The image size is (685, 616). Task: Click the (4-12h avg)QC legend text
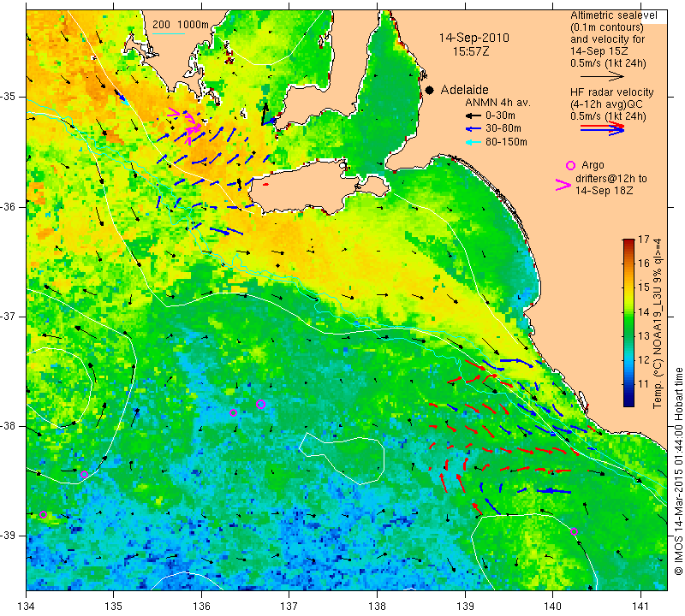coord(606,104)
